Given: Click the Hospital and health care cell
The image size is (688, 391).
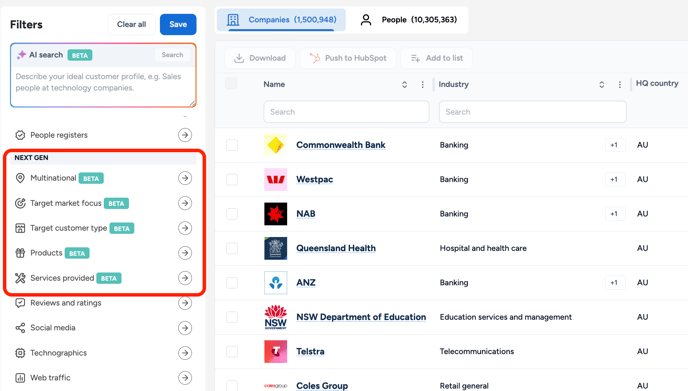Looking at the screenshot, I should 483,248.
